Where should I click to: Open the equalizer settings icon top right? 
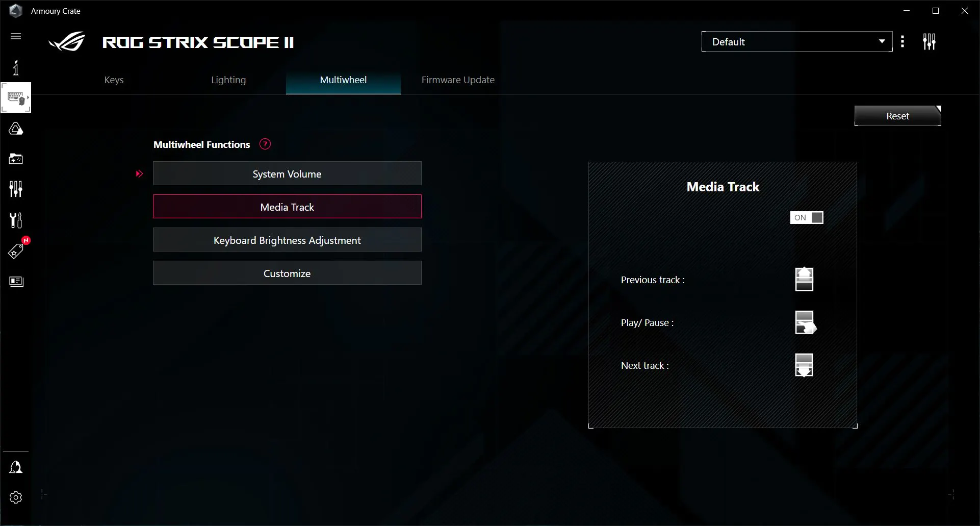(x=929, y=41)
